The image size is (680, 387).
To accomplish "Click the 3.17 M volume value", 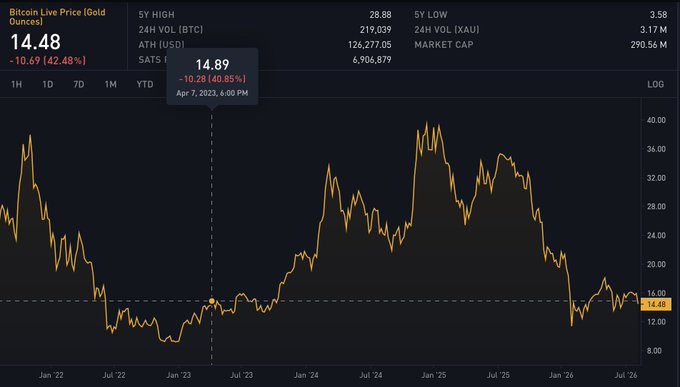I will 654,30.
